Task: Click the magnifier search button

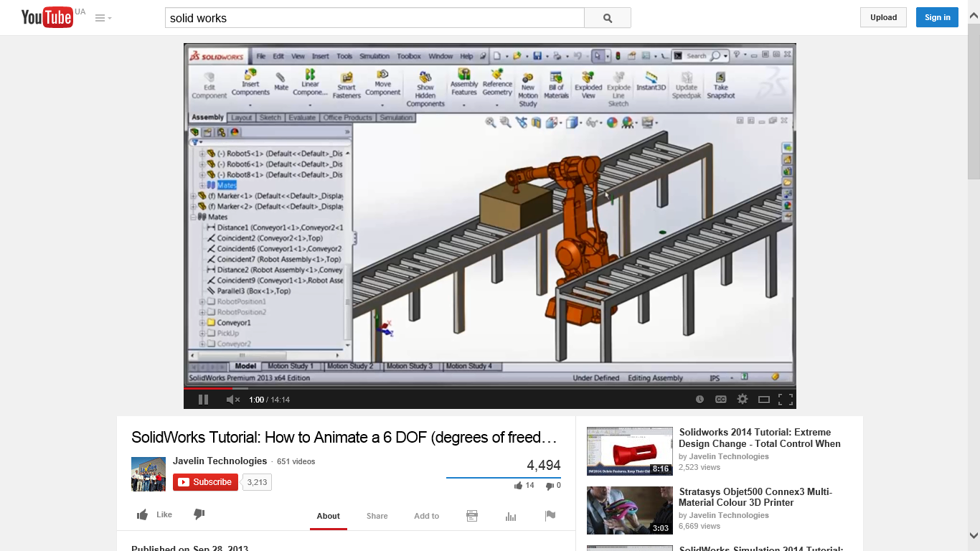Action: [608, 18]
